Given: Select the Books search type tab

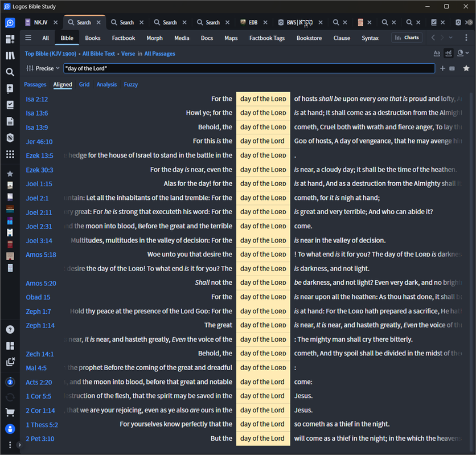Looking at the screenshot, I should click(x=93, y=38).
